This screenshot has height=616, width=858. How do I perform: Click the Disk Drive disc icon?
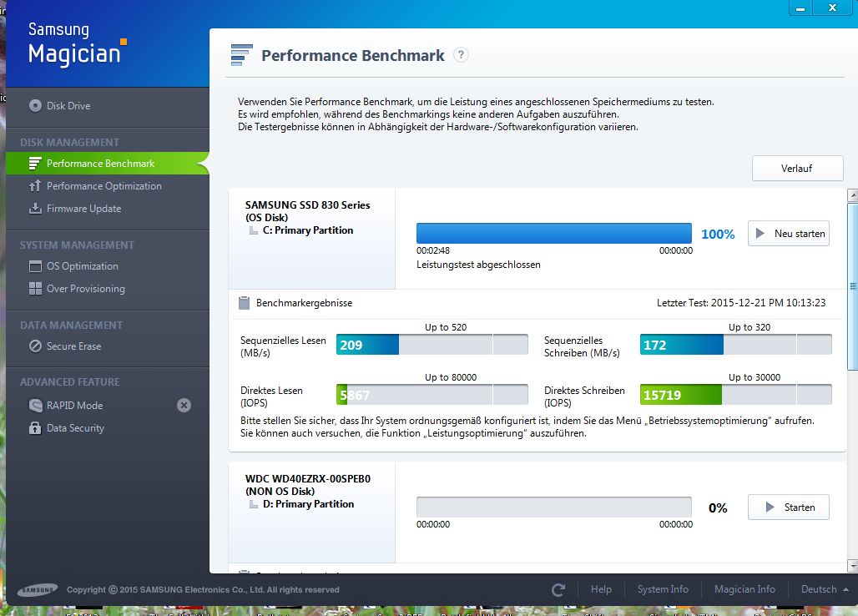click(x=35, y=105)
